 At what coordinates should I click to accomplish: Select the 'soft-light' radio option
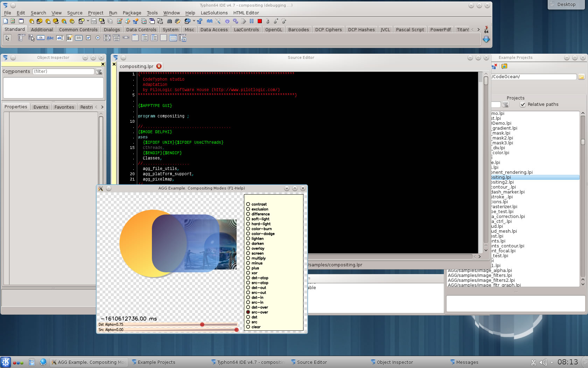coord(248,219)
